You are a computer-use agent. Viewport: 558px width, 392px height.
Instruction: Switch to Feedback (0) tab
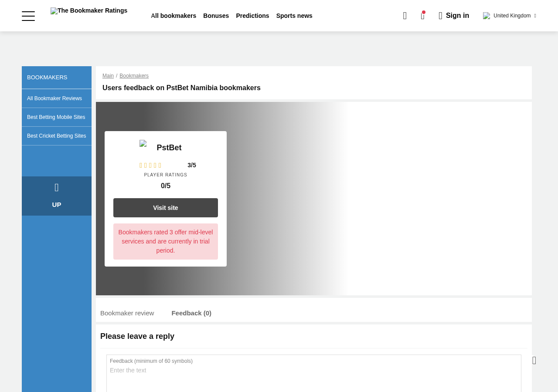[191, 313]
